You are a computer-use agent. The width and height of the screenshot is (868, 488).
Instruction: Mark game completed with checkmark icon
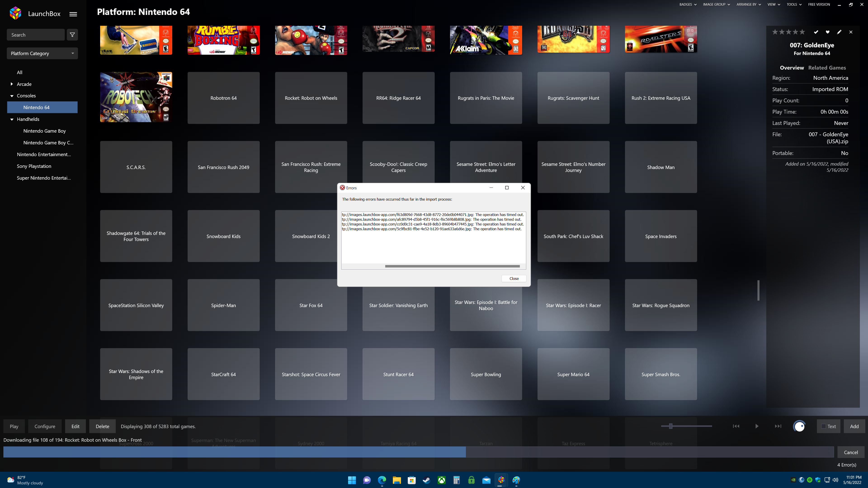tap(816, 32)
